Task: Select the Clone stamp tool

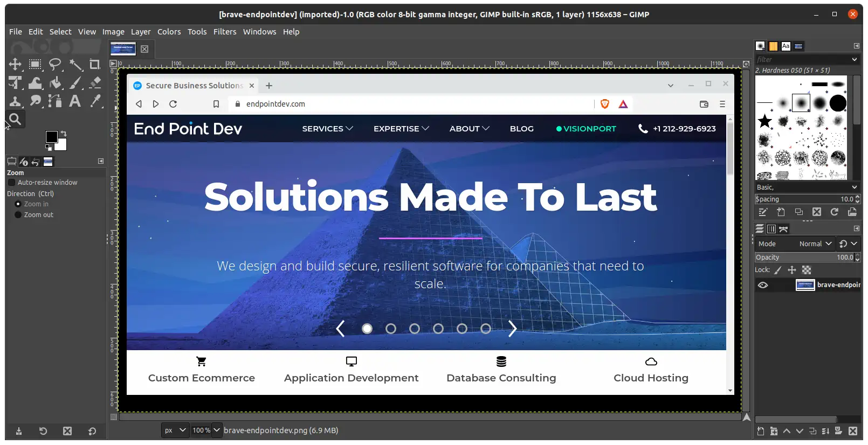Action: (15, 101)
